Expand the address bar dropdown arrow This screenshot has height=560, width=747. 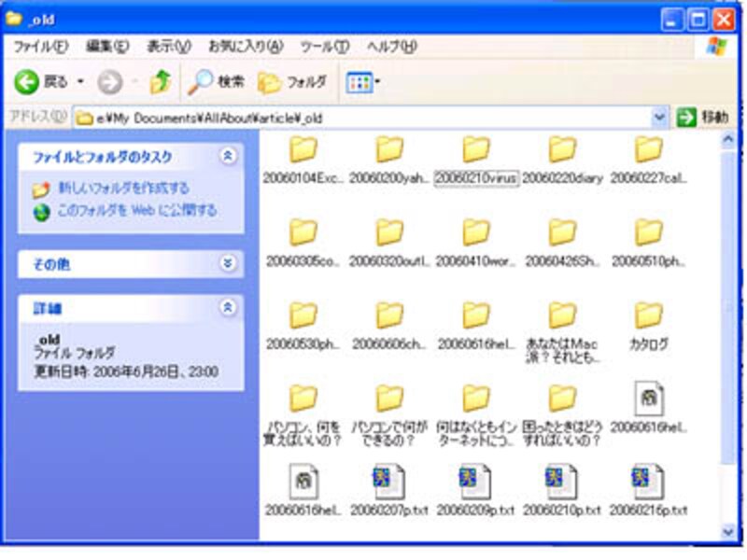coord(660,117)
